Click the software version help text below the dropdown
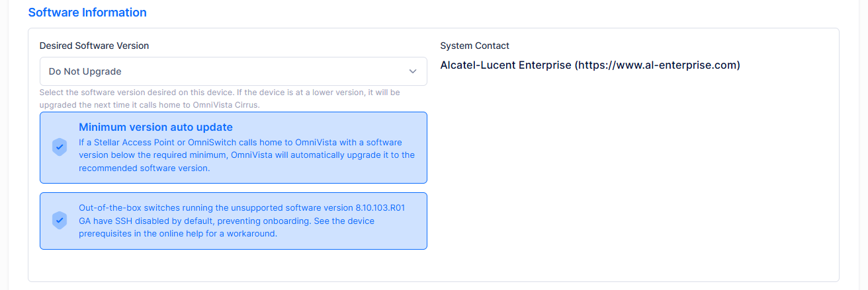 coord(220,98)
